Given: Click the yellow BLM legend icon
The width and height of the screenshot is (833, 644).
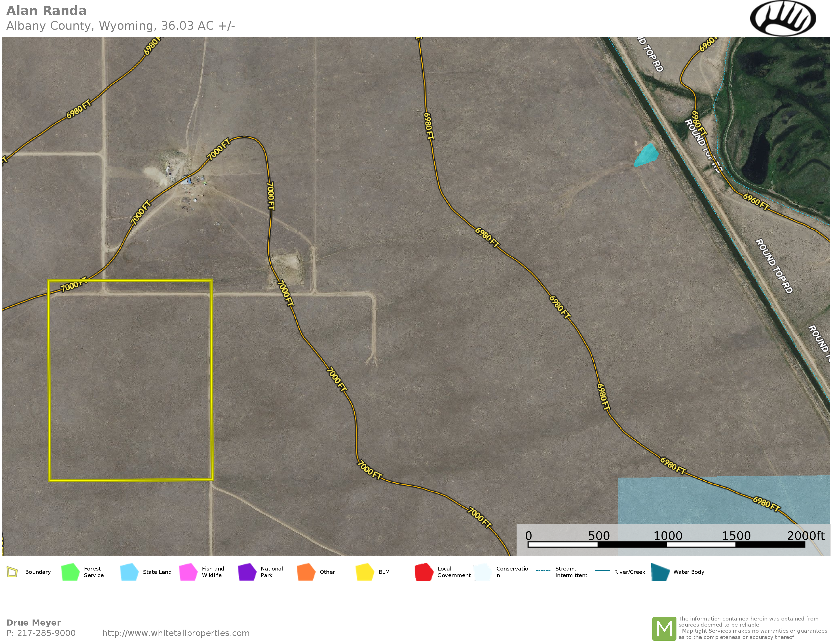Looking at the screenshot, I should [365, 572].
